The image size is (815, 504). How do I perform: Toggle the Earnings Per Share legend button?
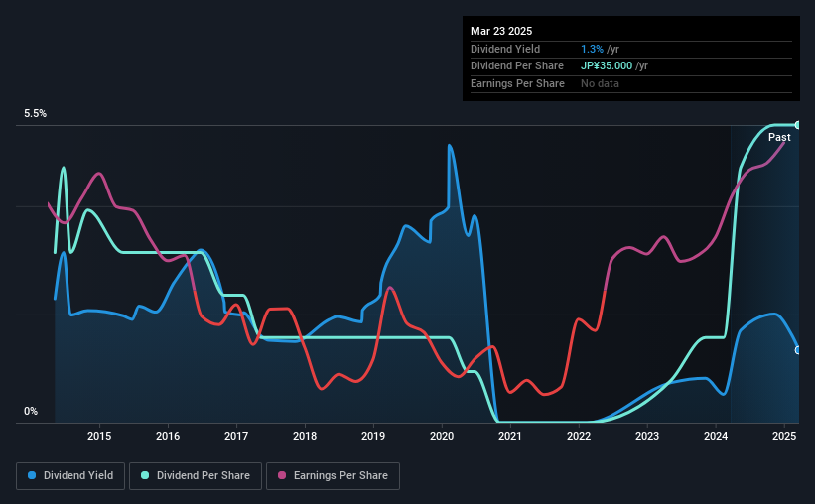333,476
